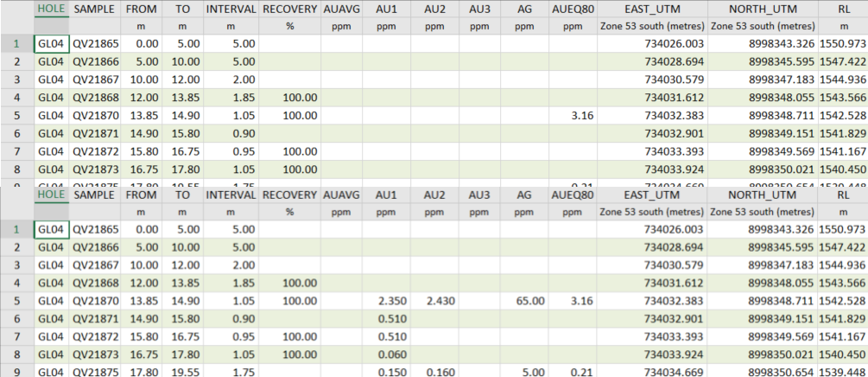Select the RL cell showing 1539.448
Image resolution: width=868 pixels, height=377 pixels.
(842, 371)
